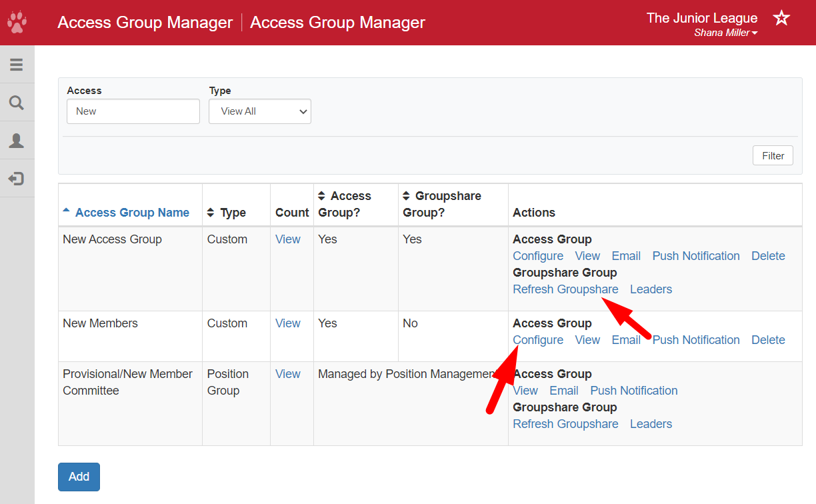
Task: Open the search icon in sidebar
Action: point(17,103)
